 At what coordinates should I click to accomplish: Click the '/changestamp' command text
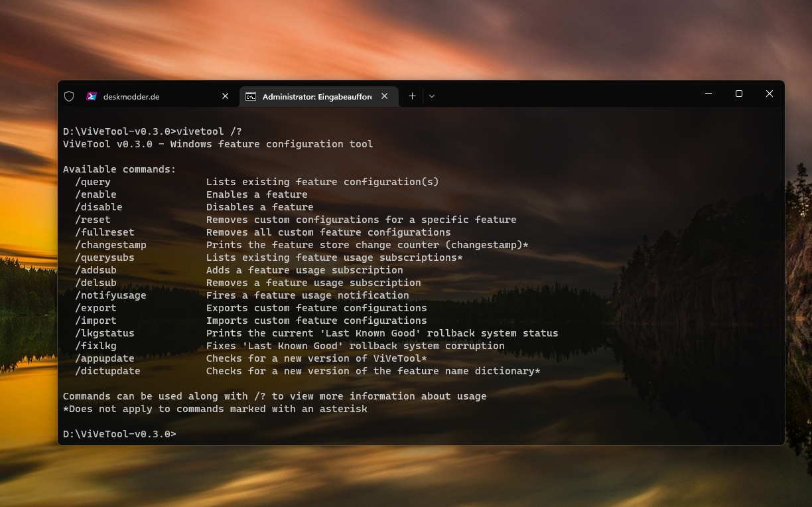click(111, 245)
